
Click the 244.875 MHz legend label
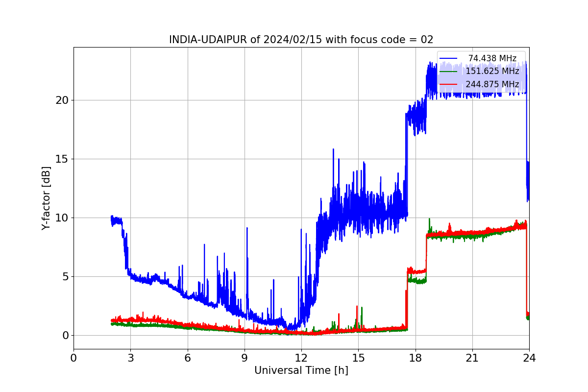coord(492,84)
